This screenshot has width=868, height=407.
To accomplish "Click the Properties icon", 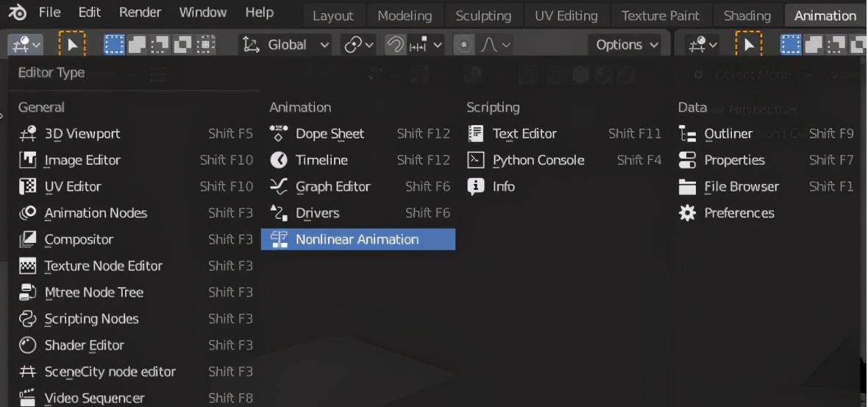I will tap(688, 160).
